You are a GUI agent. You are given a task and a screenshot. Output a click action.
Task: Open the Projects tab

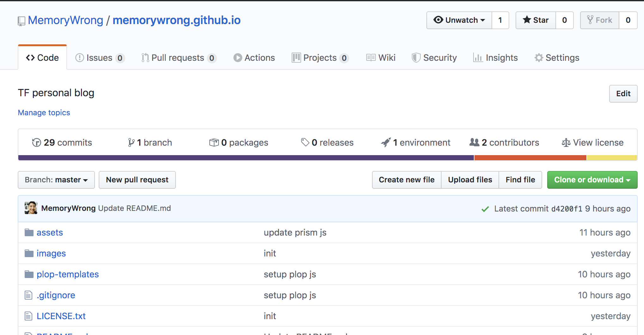coord(320,58)
